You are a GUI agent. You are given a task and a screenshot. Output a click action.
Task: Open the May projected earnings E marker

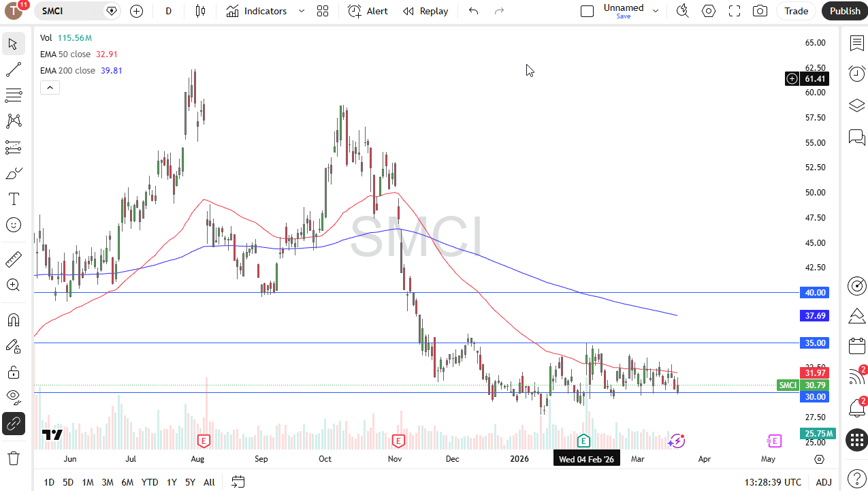pyautogui.click(x=773, y=441)
